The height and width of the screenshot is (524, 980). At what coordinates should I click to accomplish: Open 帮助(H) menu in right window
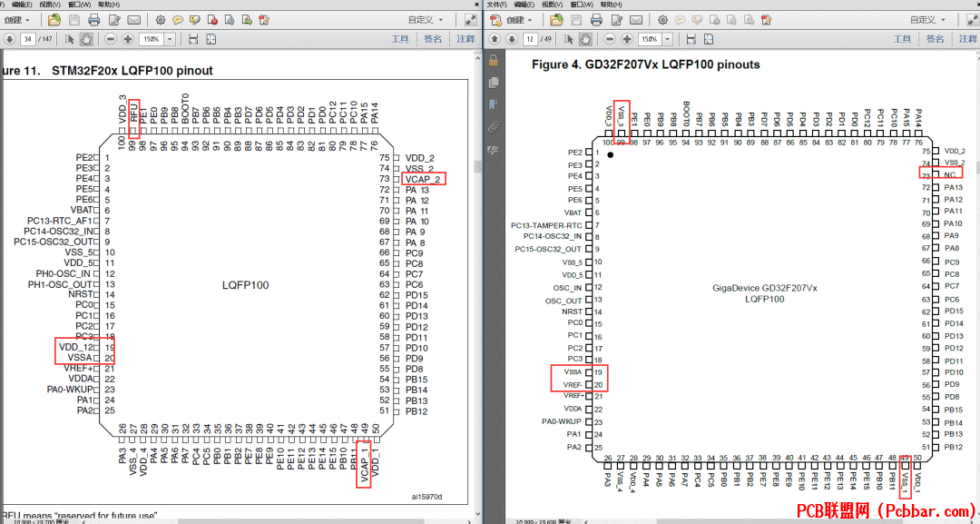tap(611, 5)
